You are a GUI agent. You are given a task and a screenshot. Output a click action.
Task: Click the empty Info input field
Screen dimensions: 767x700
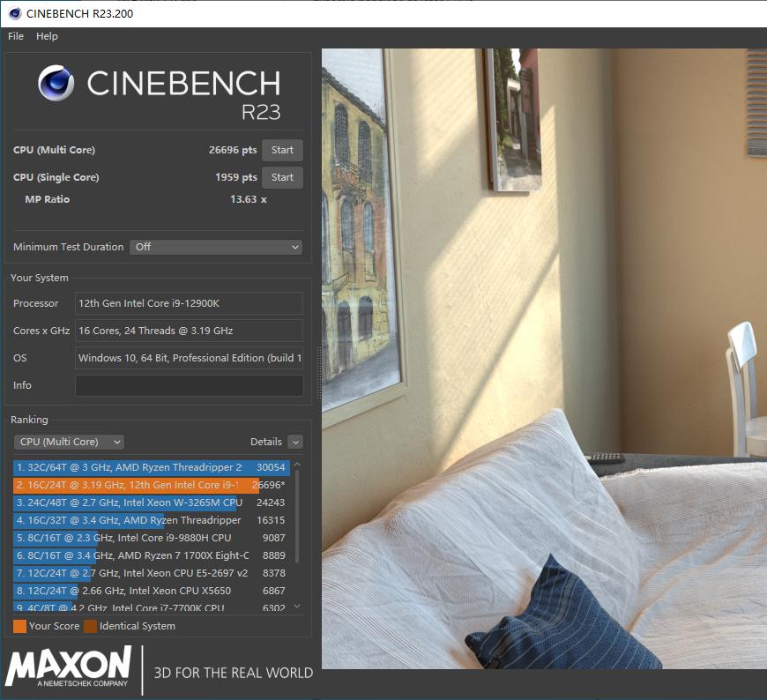pyautogui.click(x=189, y=385)
